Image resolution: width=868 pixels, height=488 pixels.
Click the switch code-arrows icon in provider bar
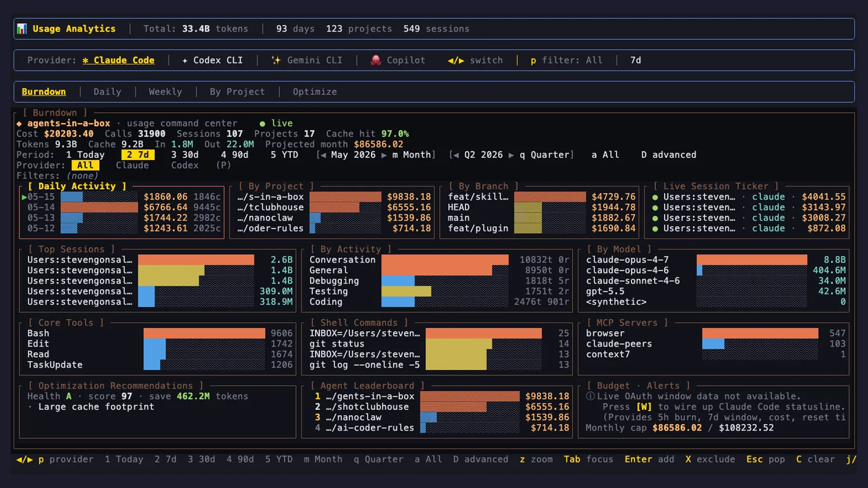[456, 60]
